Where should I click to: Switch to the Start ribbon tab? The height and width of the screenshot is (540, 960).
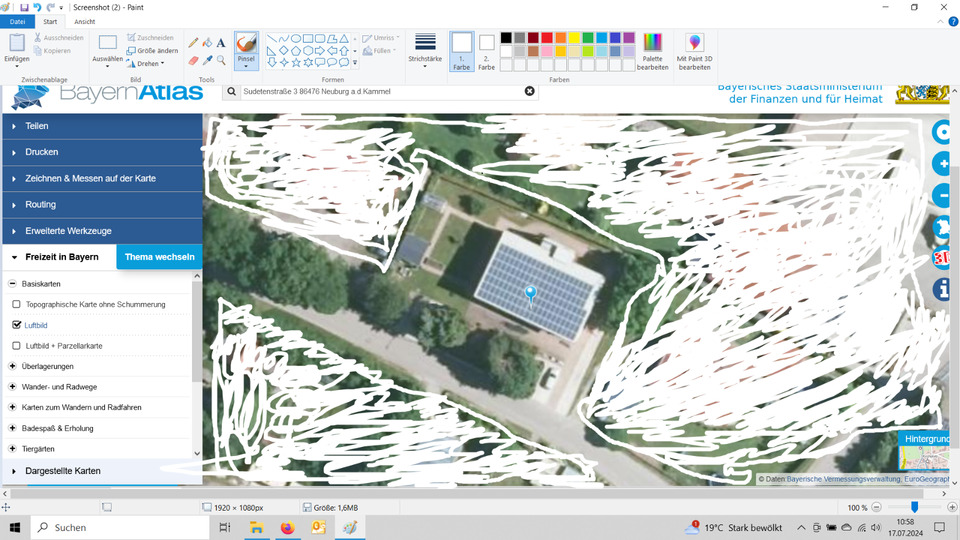(50, 21)
